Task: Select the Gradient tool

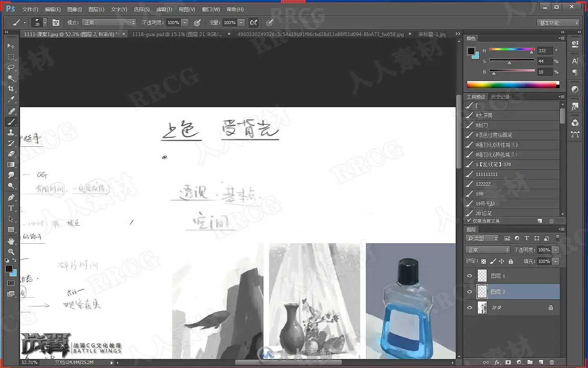Action: 11,164
